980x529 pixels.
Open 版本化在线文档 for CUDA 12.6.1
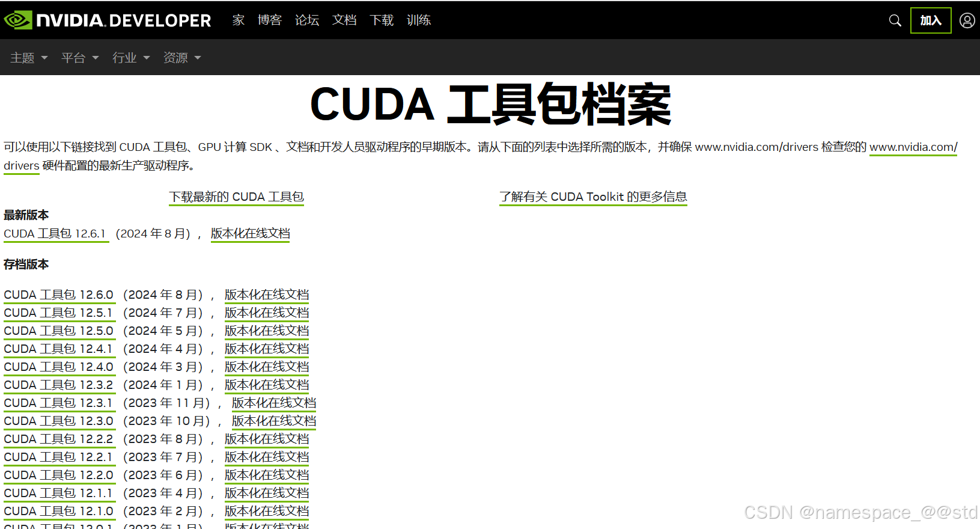(x=250, y=234)
